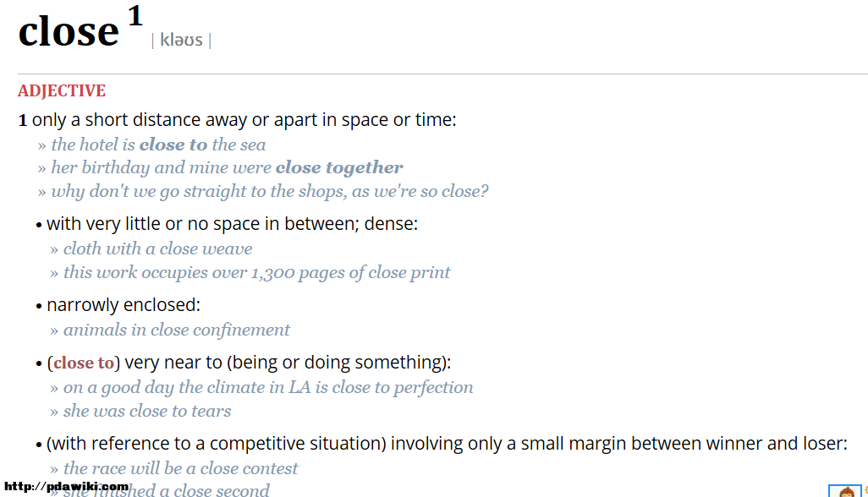Click the example 'she was close to tears'
The image size is (868, 497).
click(x=147, y=412)
